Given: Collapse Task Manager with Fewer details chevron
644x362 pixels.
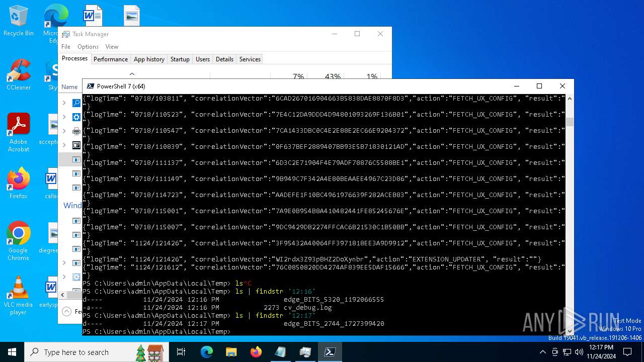Looking at the screenshot, I should click(x=67, y=311).
